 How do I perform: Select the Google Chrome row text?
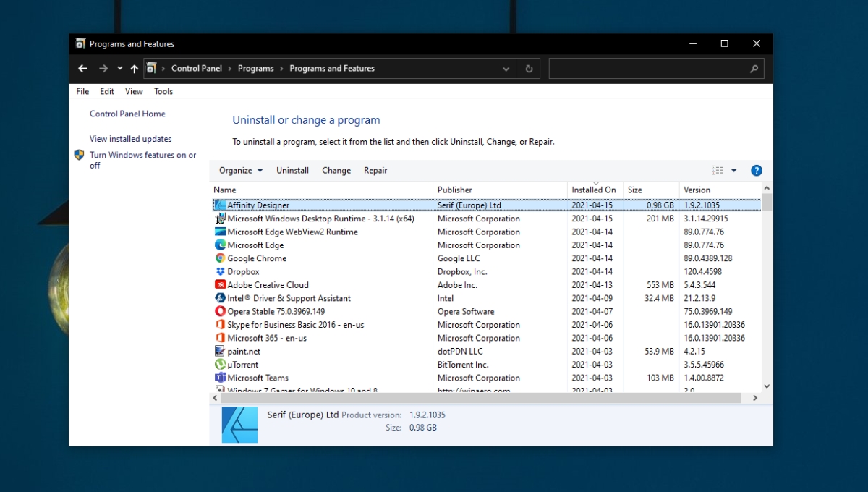[x=257, y=258]
